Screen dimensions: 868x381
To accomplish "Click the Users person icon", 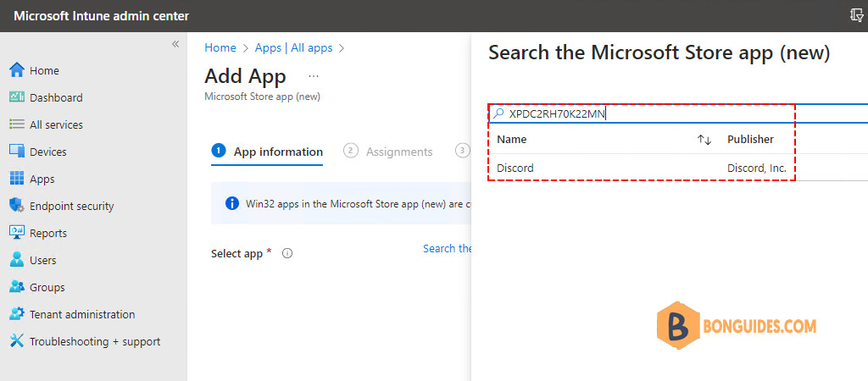I will pos(17,260).
